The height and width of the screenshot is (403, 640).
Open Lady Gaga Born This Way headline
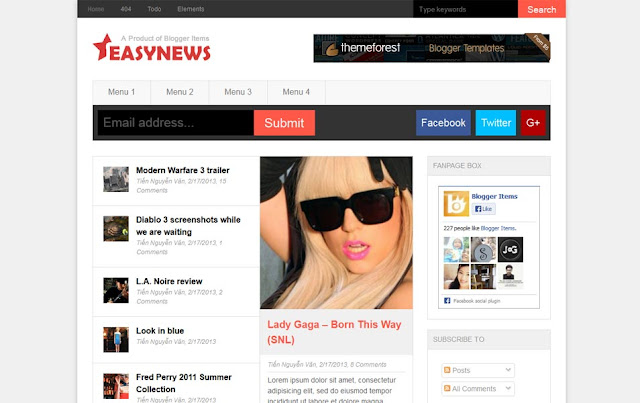click(x=334, y=332)
